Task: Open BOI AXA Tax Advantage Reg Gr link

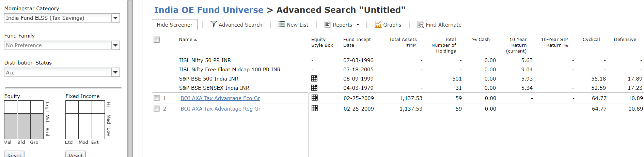Action: pos(220,109)
